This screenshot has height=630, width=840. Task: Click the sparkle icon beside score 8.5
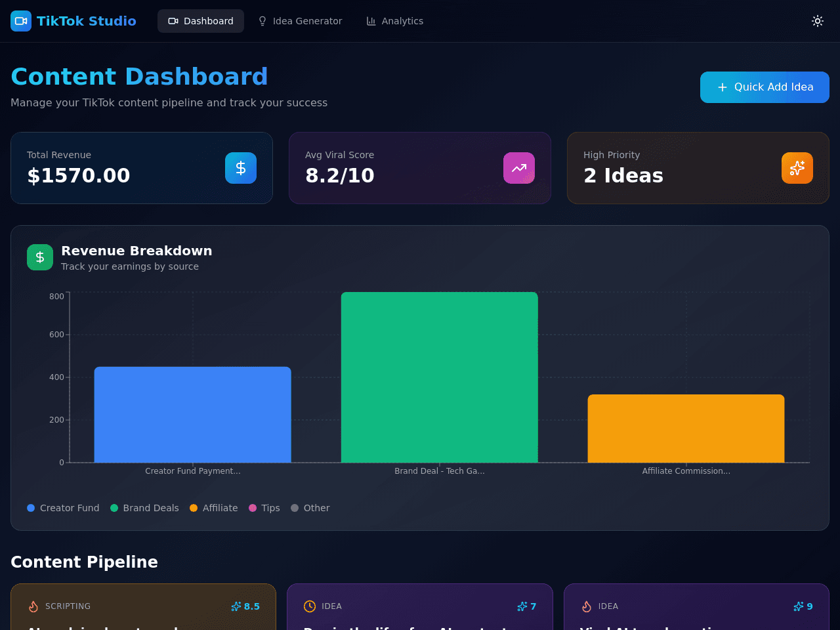[236, 606]
